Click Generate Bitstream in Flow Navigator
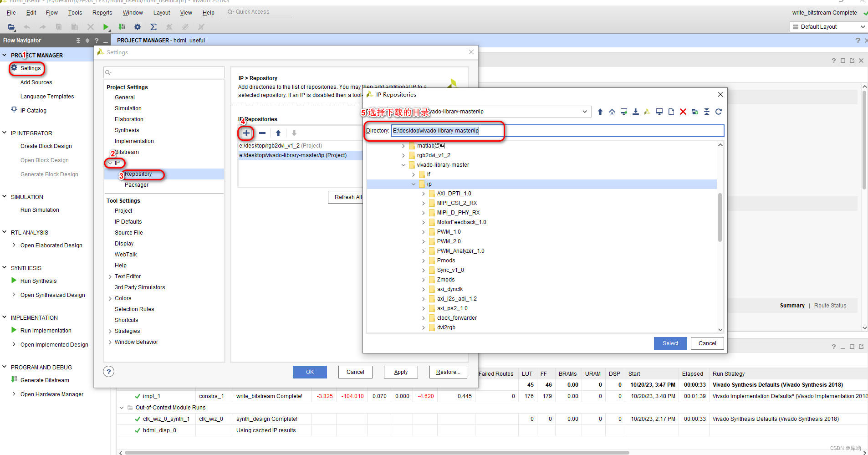Screen dimensions: 868x455 pos(45,380)
